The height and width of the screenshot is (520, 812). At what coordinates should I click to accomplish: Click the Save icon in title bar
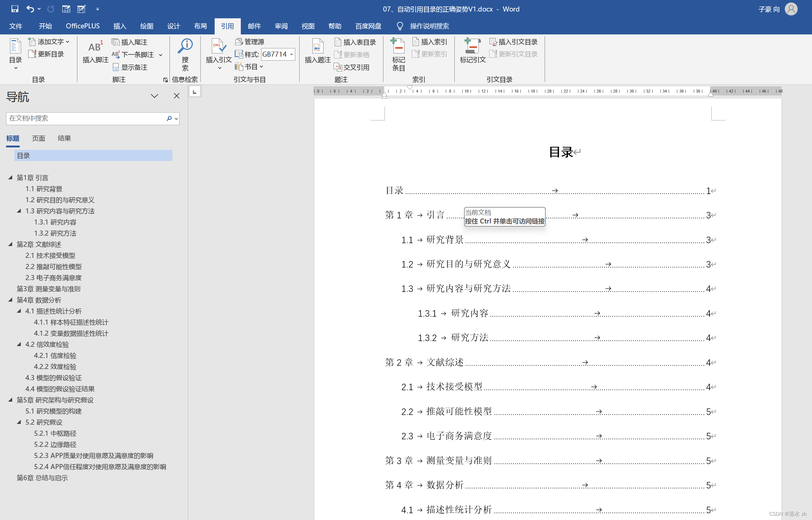(x=15, y=9)
